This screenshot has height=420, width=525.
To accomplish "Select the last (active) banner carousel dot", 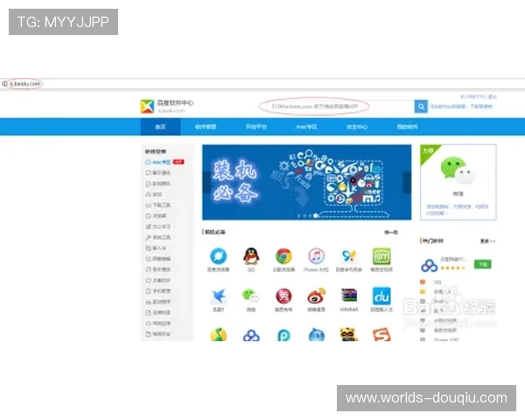I will pos(315,216).
